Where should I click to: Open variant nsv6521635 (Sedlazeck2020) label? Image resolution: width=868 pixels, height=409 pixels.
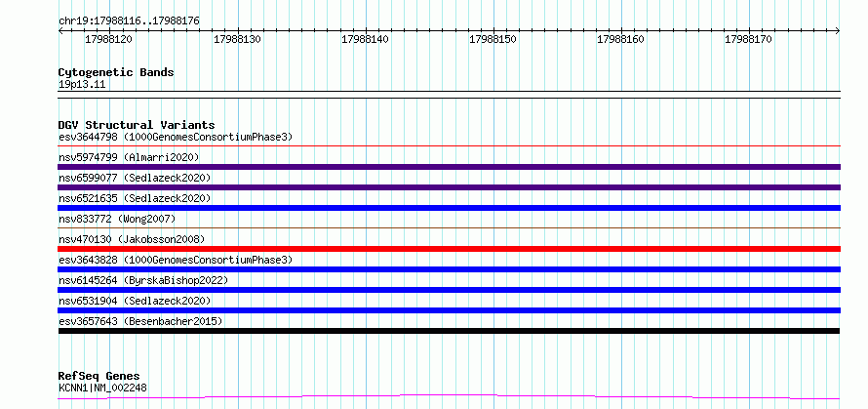[x=135, y=198]
